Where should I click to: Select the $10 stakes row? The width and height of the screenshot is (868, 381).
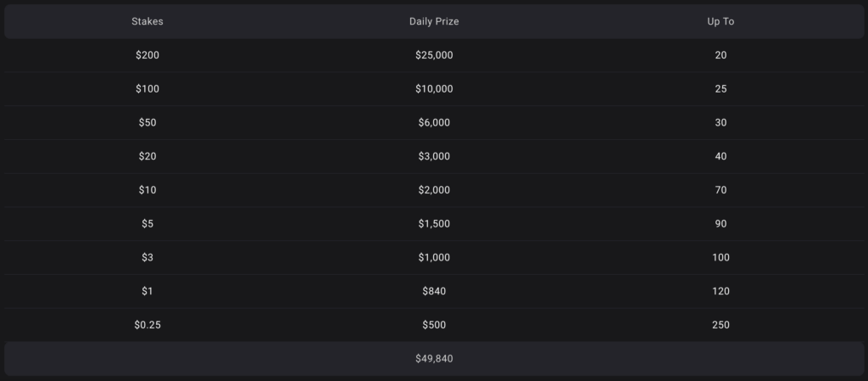click(434, 190)
